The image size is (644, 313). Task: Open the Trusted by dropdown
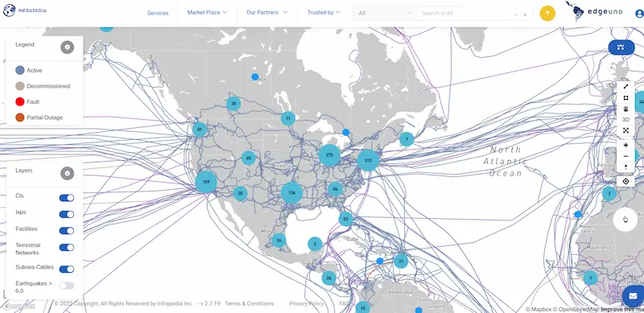[x=324, y=13]
